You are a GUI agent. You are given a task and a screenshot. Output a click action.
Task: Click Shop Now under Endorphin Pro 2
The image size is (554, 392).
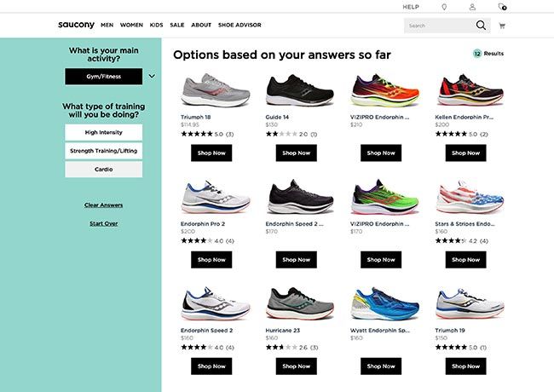click(211, 260)
